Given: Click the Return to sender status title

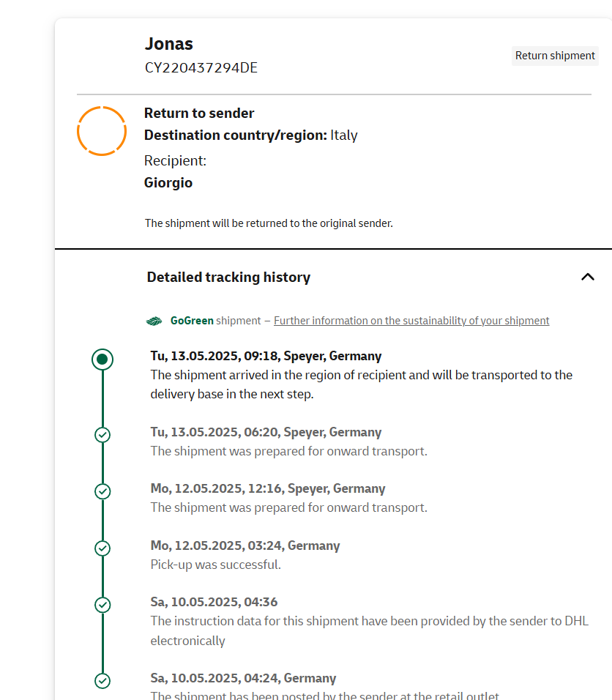Looking at the screenshot, I should pos(199,113).
